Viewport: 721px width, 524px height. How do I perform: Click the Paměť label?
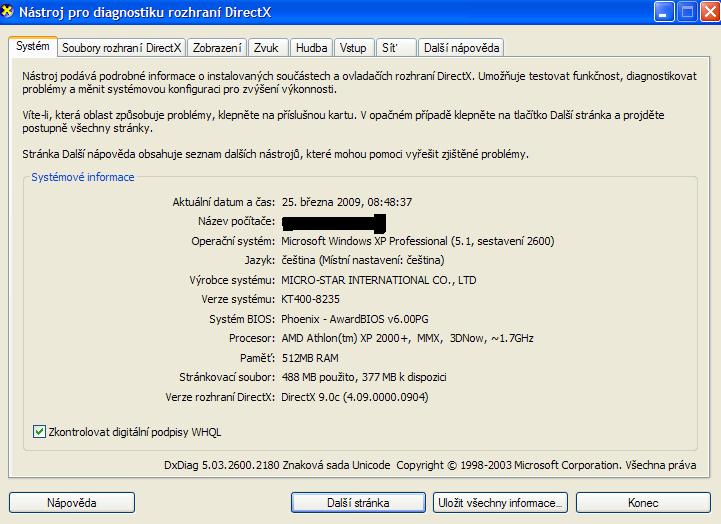click(x=258, y=358)
